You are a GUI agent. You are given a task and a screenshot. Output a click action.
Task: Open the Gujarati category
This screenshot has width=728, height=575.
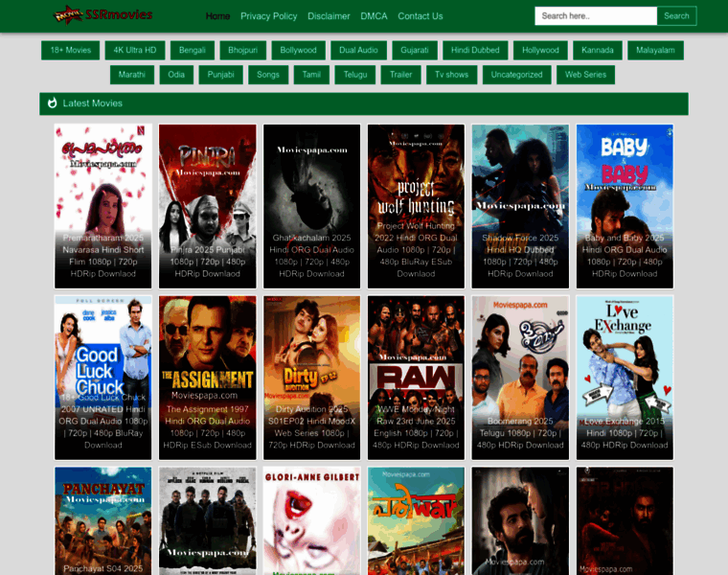415,50
